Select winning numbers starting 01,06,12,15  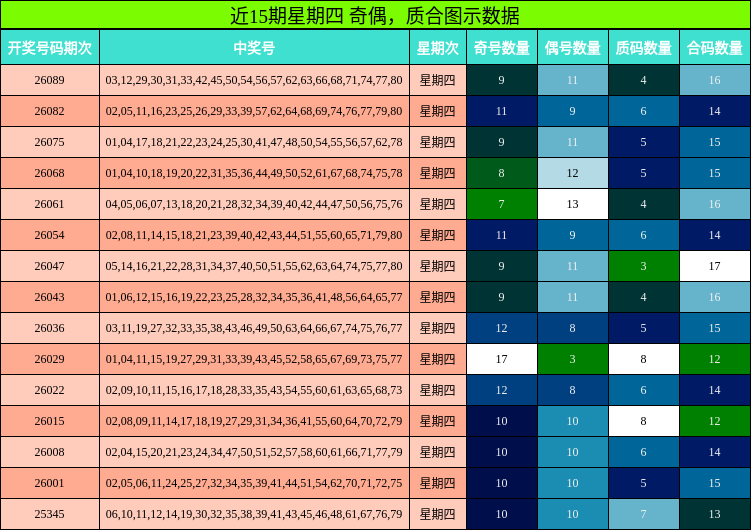pos(254,297)
